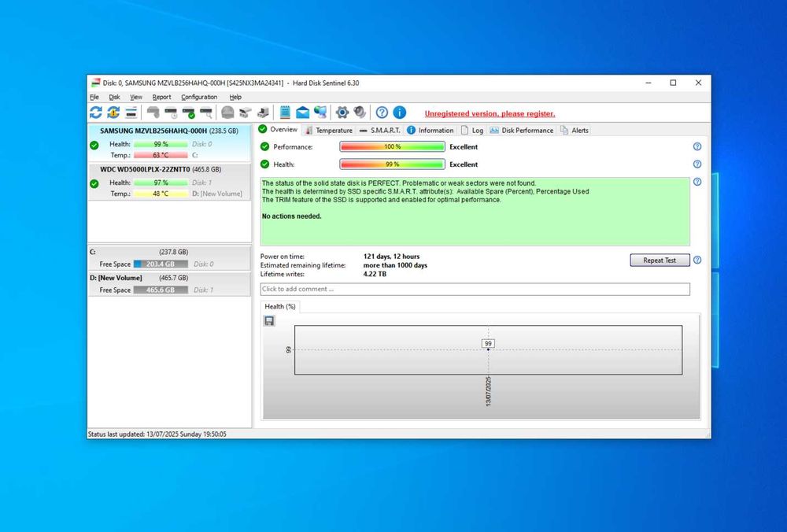
Task: Switch to the S.M.A.R.T. tab
Action: pos(380,131)
